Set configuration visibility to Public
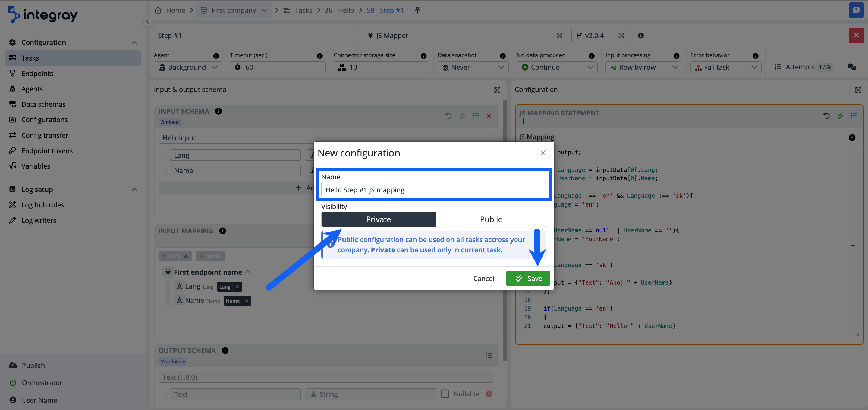The image size is (868, 410). (491, 219)
